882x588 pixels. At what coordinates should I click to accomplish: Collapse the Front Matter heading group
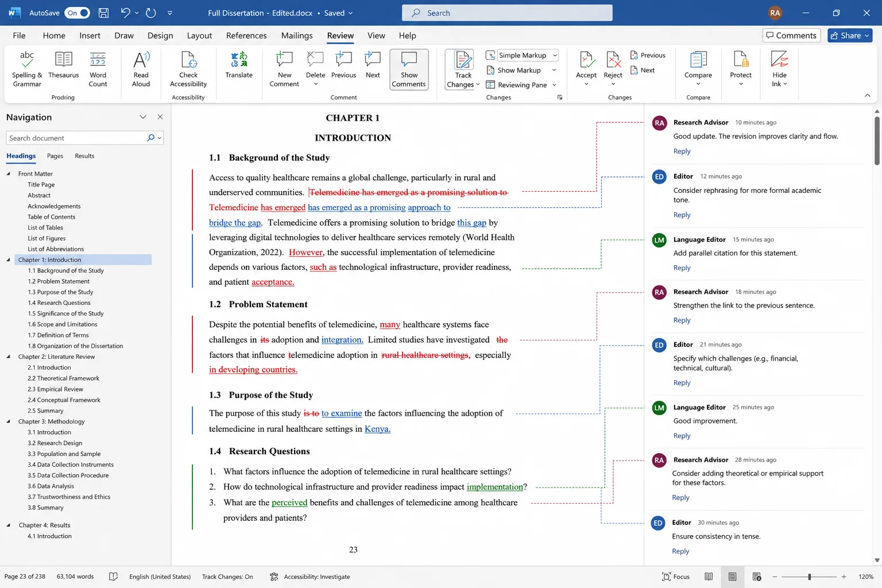[x=8, y=174]
